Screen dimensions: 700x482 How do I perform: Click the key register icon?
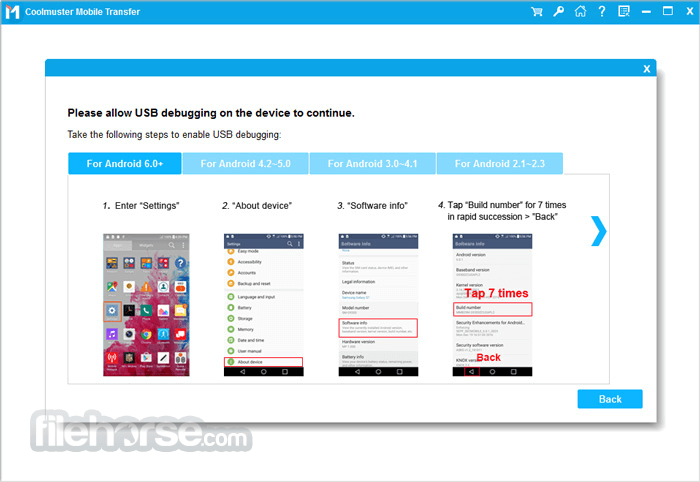coord(558,12)
